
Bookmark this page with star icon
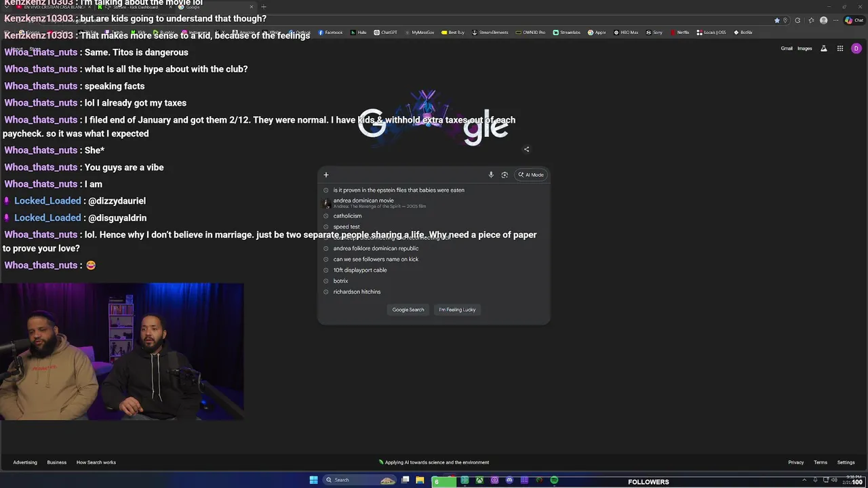click(x=777, y=20)
